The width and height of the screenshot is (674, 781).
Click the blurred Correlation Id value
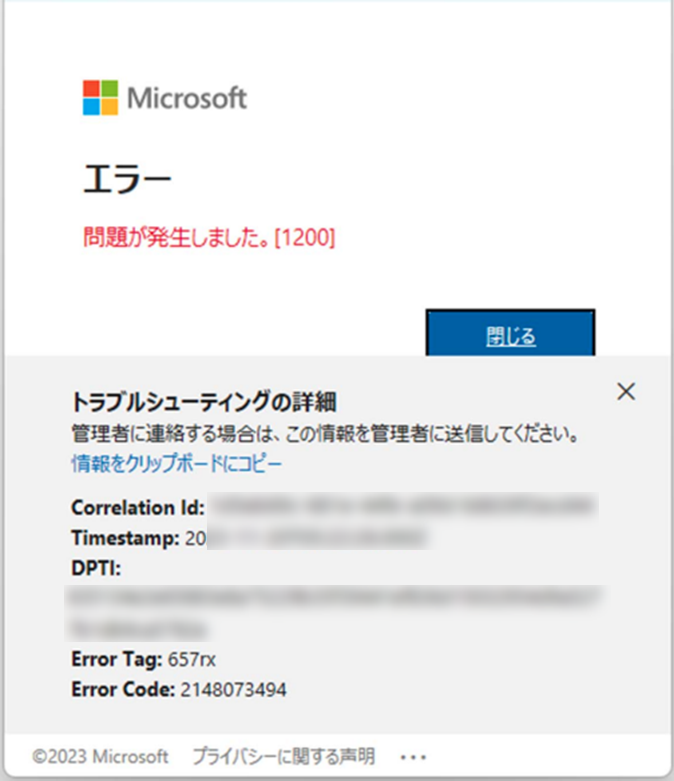click(x=403, y=507)
